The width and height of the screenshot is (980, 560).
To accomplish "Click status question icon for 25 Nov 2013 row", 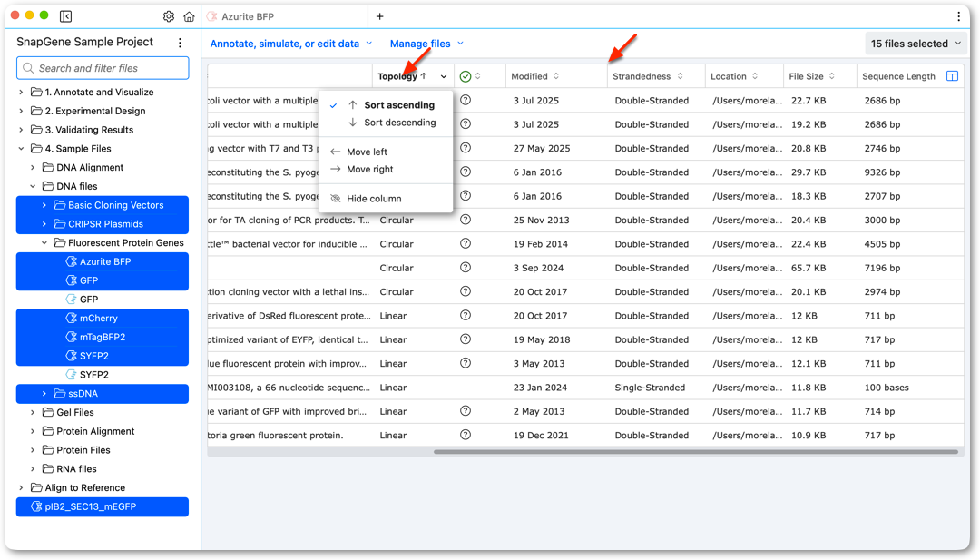I will [x=465, y=220].
